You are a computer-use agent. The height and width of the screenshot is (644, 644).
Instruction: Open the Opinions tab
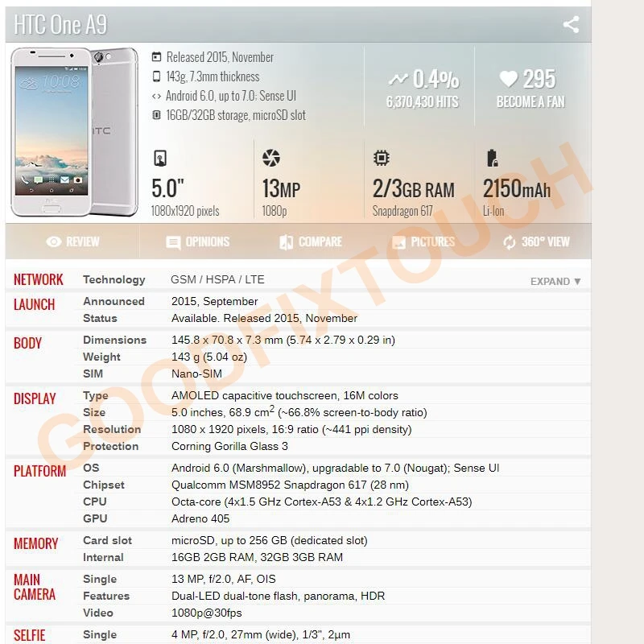(197, 242)
